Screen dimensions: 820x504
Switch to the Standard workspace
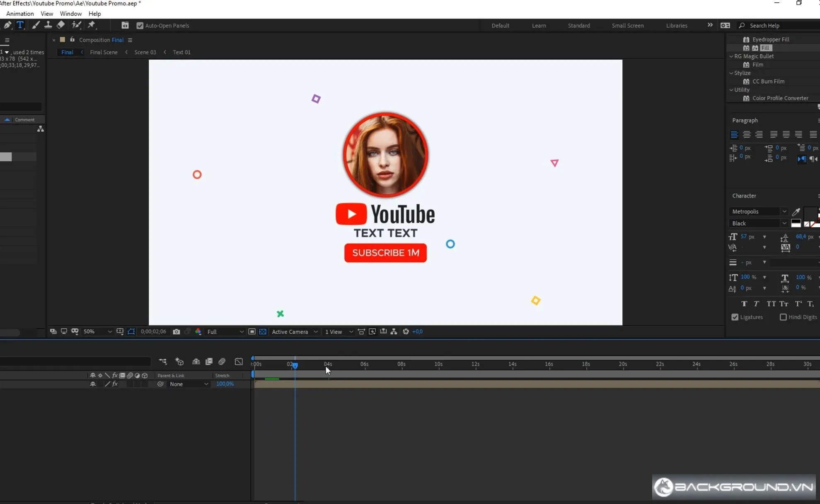579,26
